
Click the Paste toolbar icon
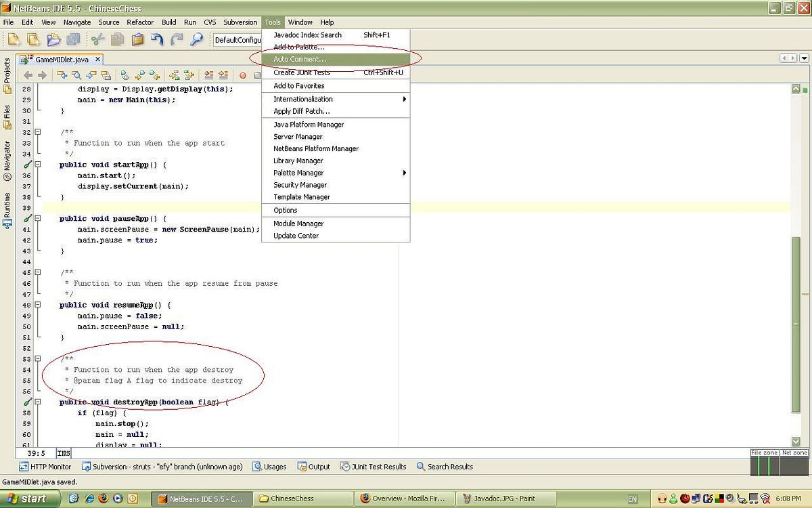pyautogui.click(x=137, y=39)
